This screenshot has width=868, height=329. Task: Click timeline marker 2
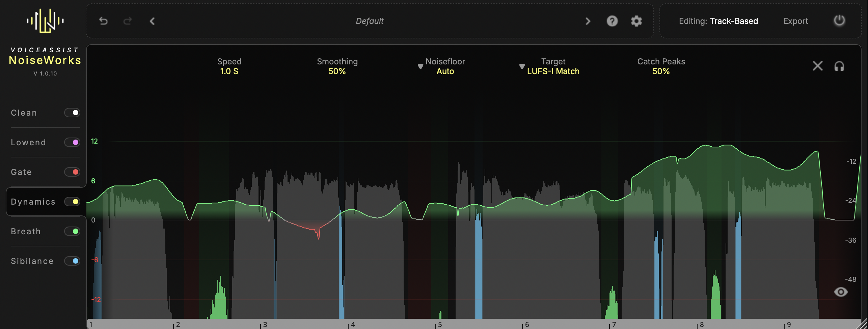[x=178, y=325]
